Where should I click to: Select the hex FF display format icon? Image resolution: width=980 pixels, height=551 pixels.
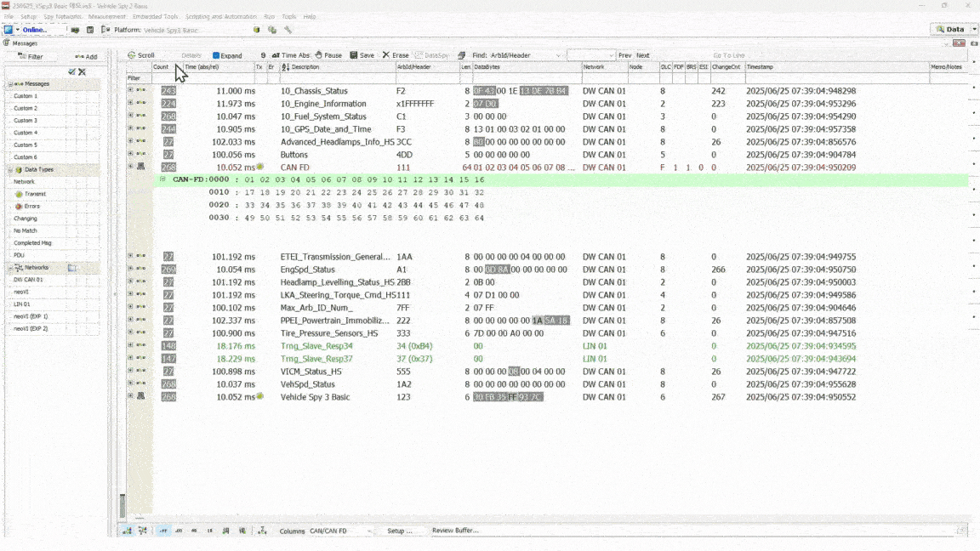(x=163, y=531)
